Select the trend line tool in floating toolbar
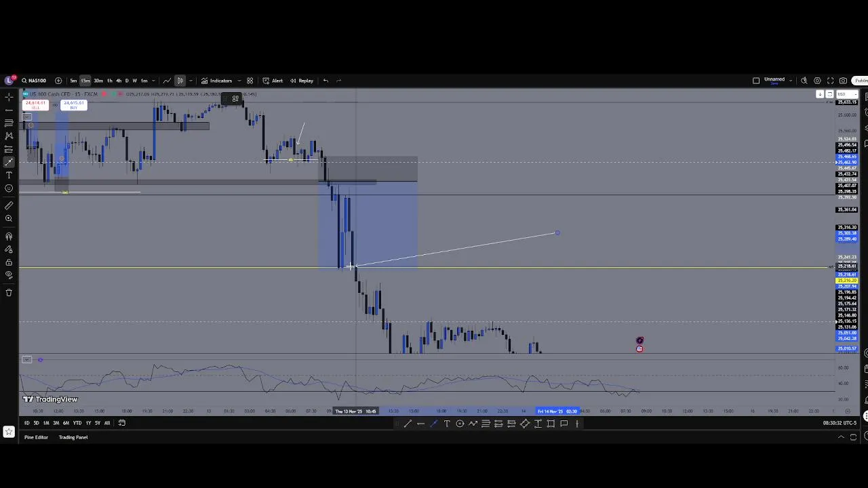This screenshot has height=488, width=868. 408,424
